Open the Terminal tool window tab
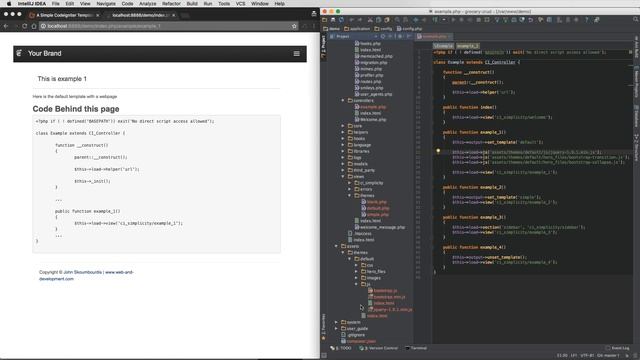640x360 pixels. 416,348
